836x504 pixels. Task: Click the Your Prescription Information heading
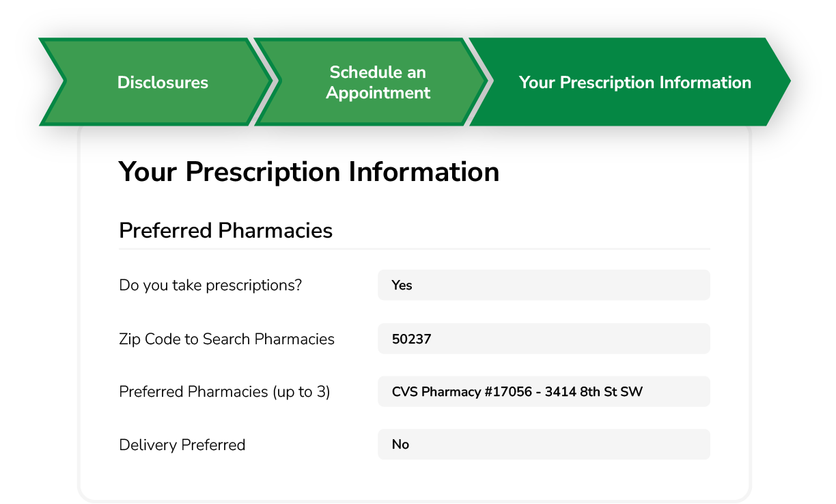[x=309, y=172]
